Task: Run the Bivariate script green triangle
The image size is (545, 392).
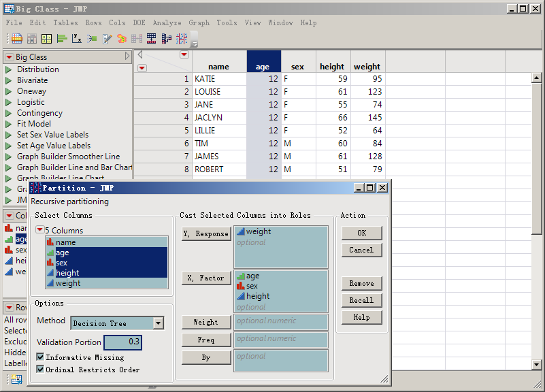Action: (9, 80)
